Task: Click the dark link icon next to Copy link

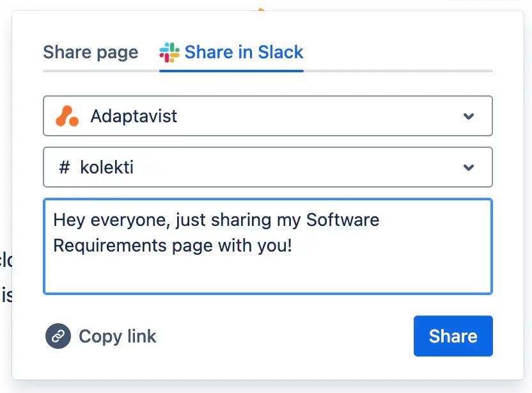Action: [x=56, y=336]
